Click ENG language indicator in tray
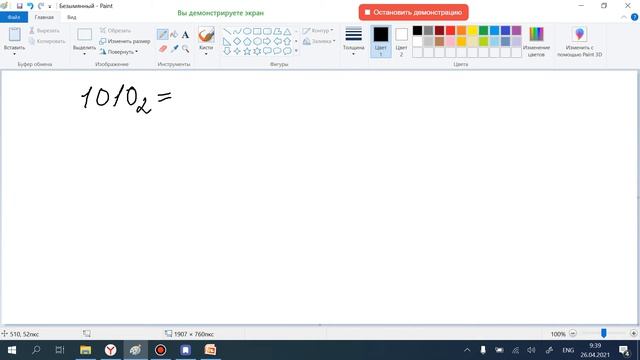 point(568,350)
